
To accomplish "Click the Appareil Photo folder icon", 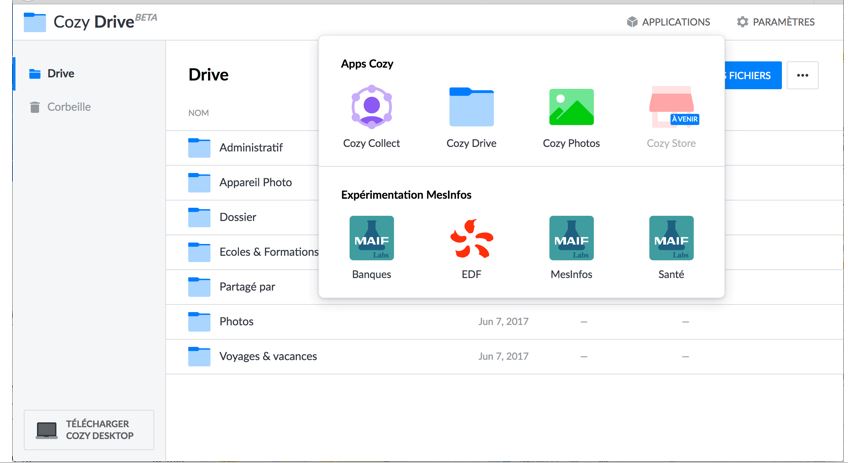I will click(x=199, y=182).
